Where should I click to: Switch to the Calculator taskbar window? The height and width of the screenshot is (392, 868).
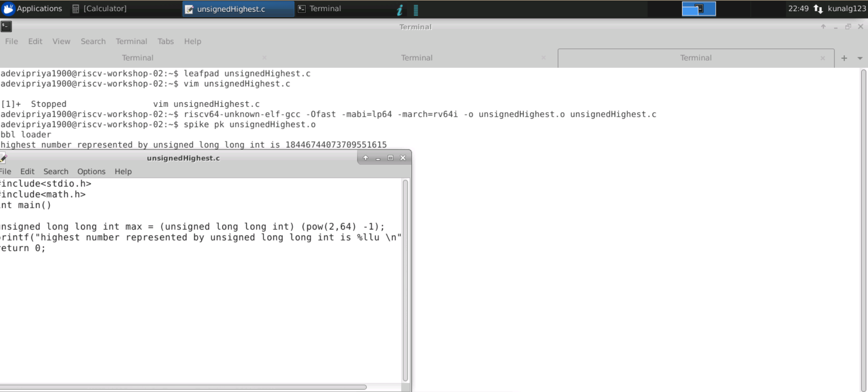pyautogui.click(x=100, y=9)
